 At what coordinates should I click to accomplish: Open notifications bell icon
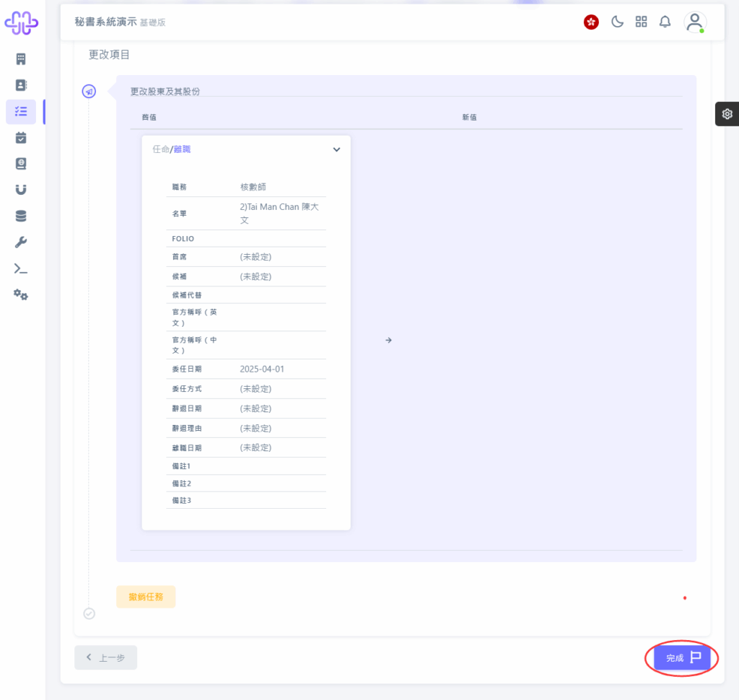(665, 22)
